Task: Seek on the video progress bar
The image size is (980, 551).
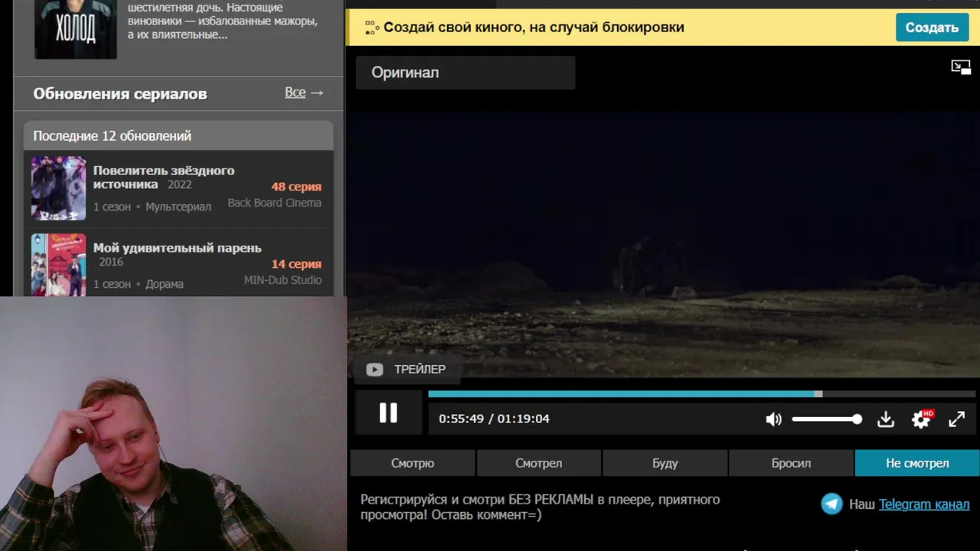Action: click(x=702, y=394)
